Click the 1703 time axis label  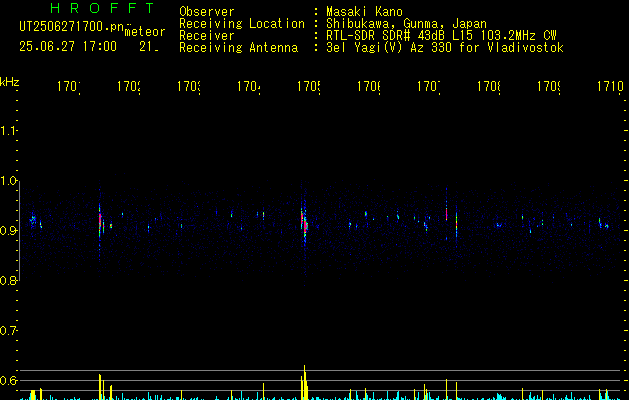(x=189, y=86)
